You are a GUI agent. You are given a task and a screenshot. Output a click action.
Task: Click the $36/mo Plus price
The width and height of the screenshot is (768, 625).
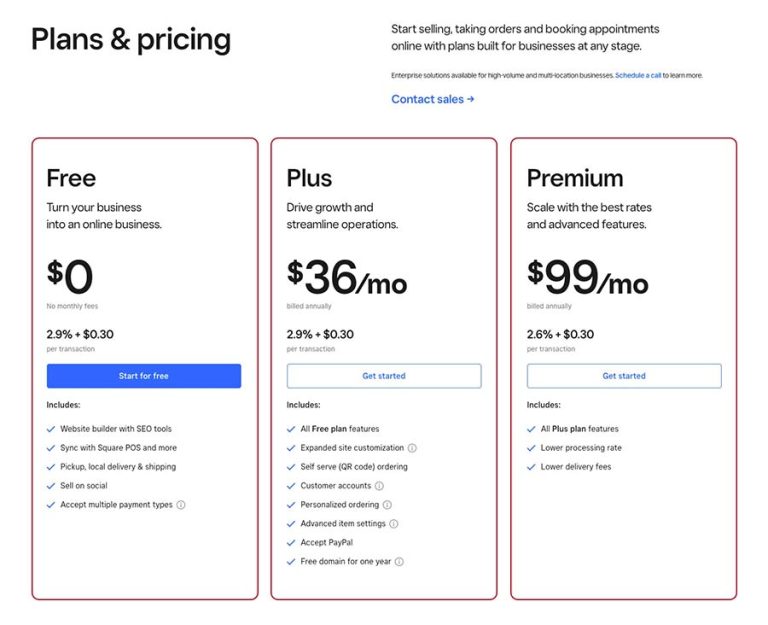click(x=347, y=277)
